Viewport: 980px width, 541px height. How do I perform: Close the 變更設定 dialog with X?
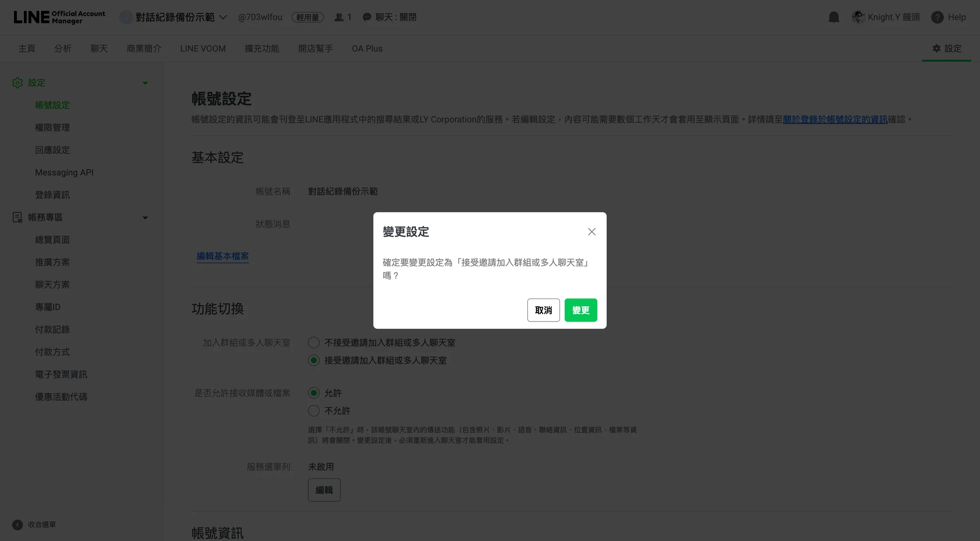(x=592, y=232)
